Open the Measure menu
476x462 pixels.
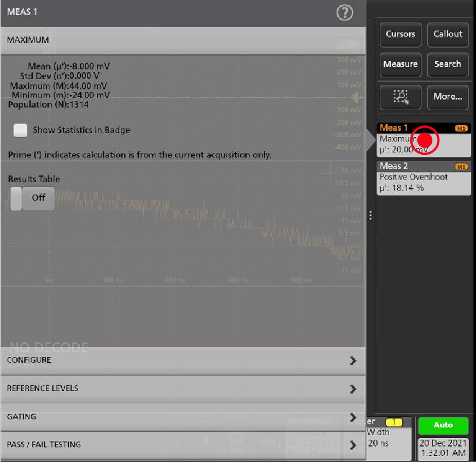tap(400, 64)
